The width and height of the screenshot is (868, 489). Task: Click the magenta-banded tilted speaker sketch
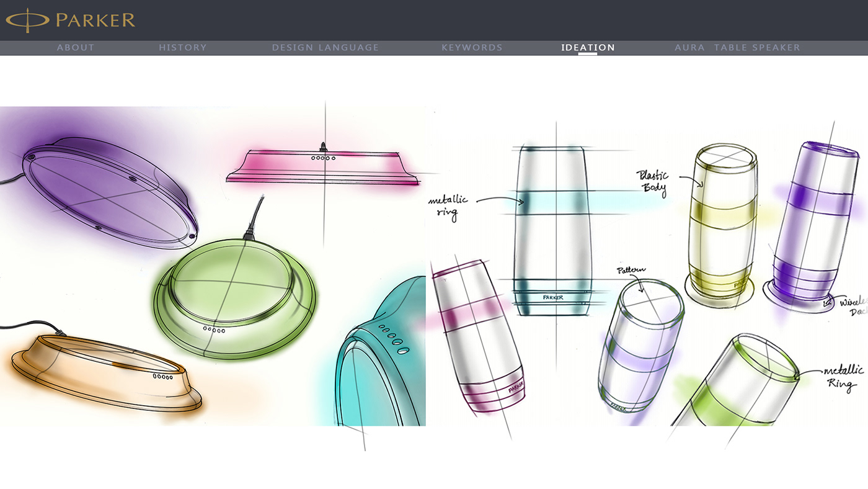tap(477, 335)
